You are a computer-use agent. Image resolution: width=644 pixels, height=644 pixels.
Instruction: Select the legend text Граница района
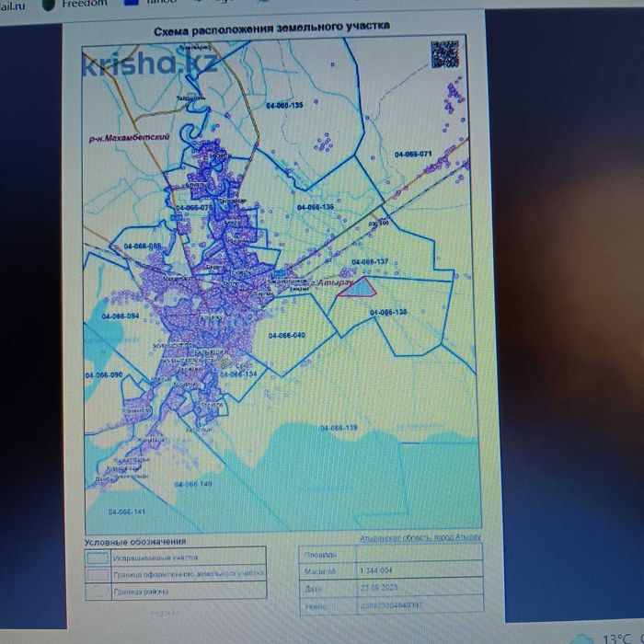(141, 592)
